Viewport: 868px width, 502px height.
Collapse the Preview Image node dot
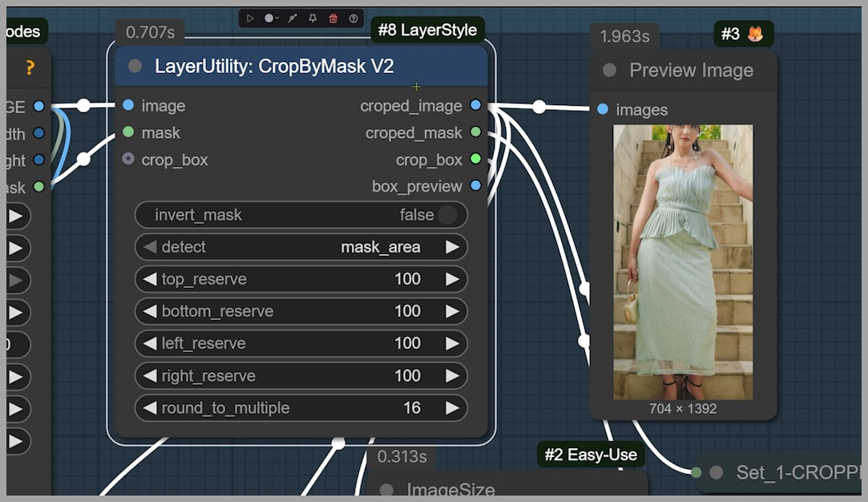tap(609, 71)
